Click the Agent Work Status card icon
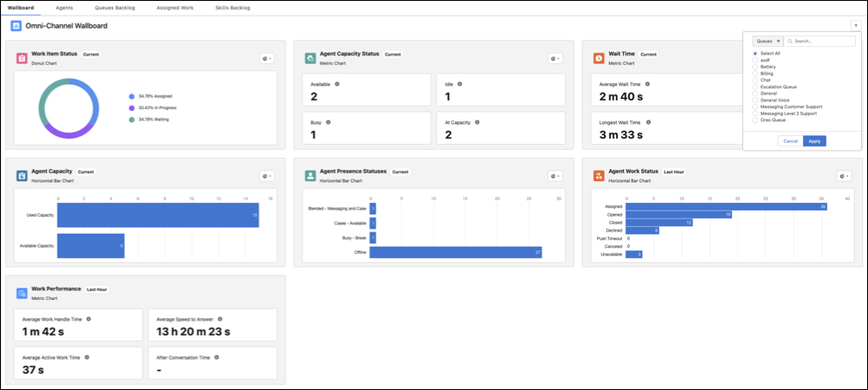Image resolution: width=868 pixels, height=390 pixels. (x=599, y=175)
